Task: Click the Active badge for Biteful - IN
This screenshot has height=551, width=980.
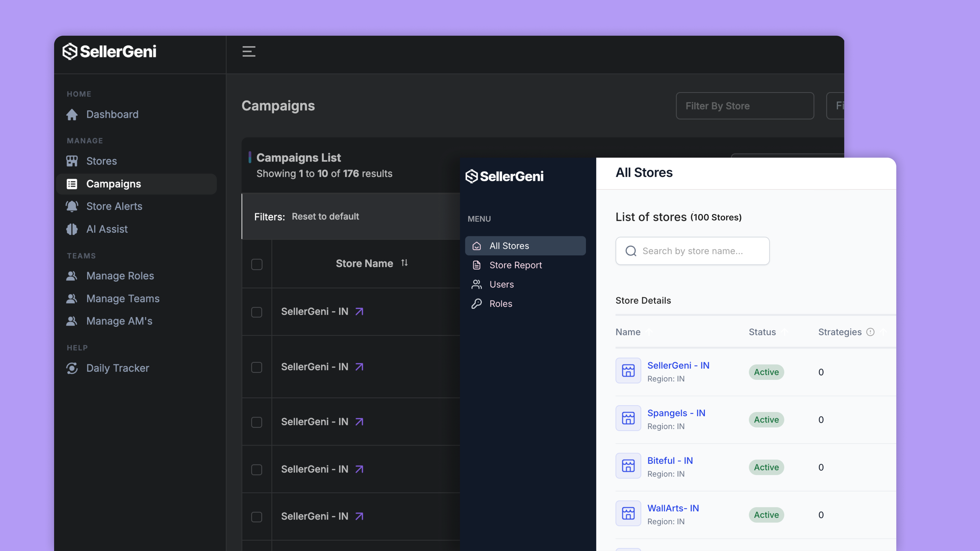Action: pos(766,467)
